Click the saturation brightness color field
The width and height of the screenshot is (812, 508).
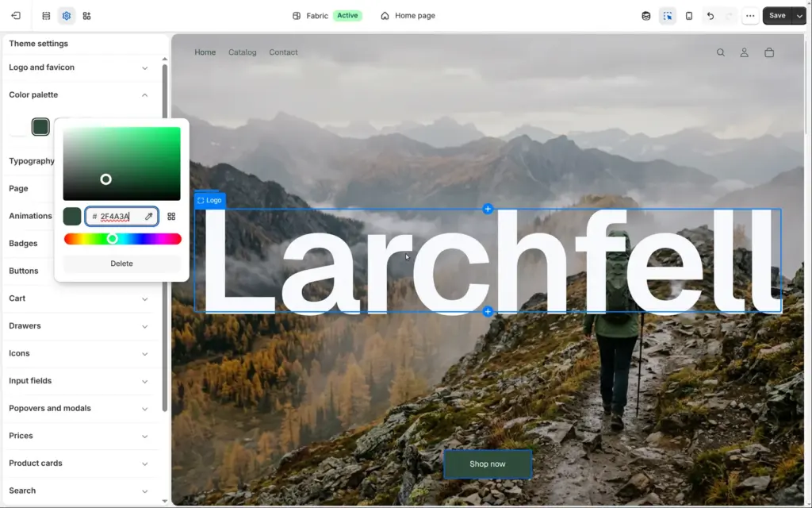[x=121, y=164]
